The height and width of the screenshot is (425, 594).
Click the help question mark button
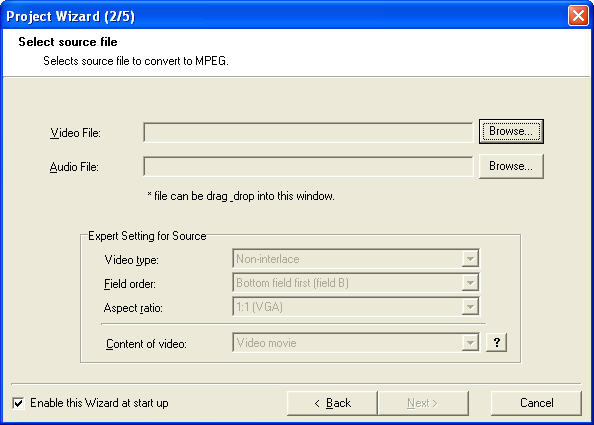(497, 343)
